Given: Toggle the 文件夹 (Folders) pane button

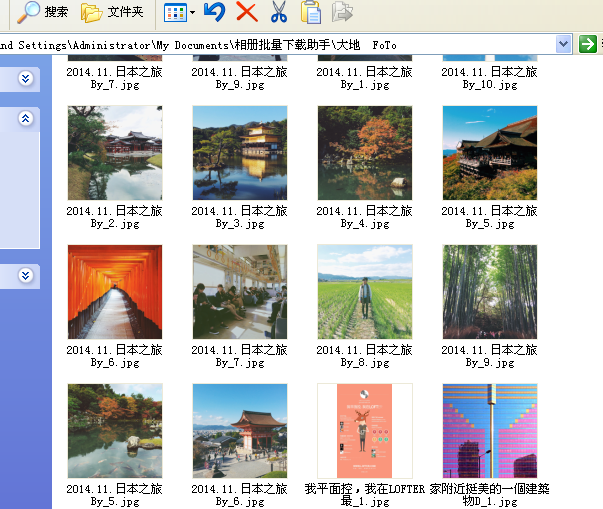Looking at the screenshot, I should (x=112, y=12).
